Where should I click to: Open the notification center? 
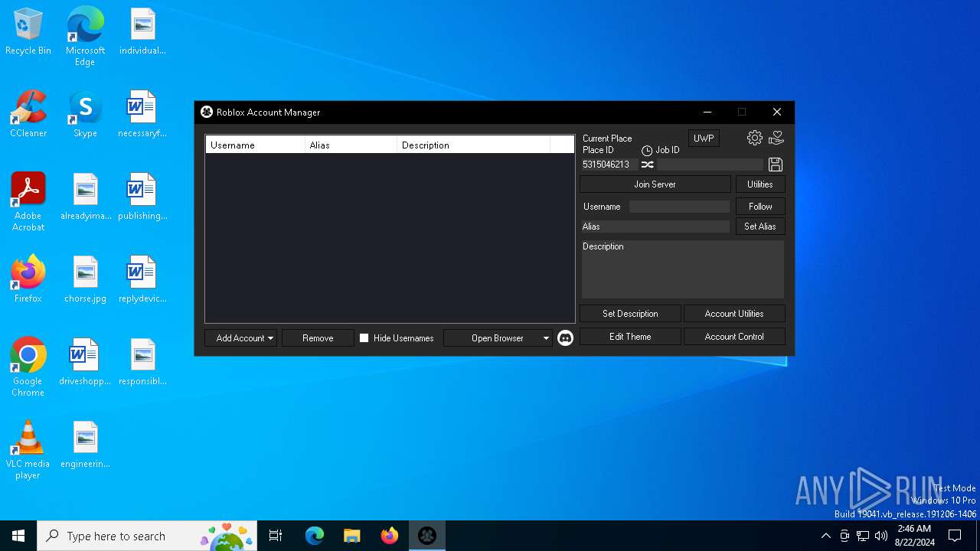point(955,536)
